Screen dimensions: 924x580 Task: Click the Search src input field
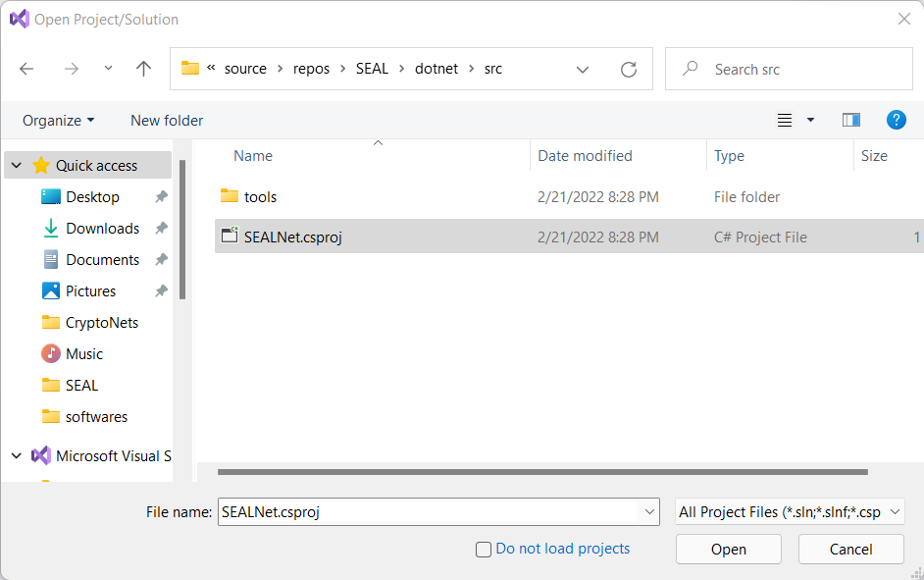795,70
